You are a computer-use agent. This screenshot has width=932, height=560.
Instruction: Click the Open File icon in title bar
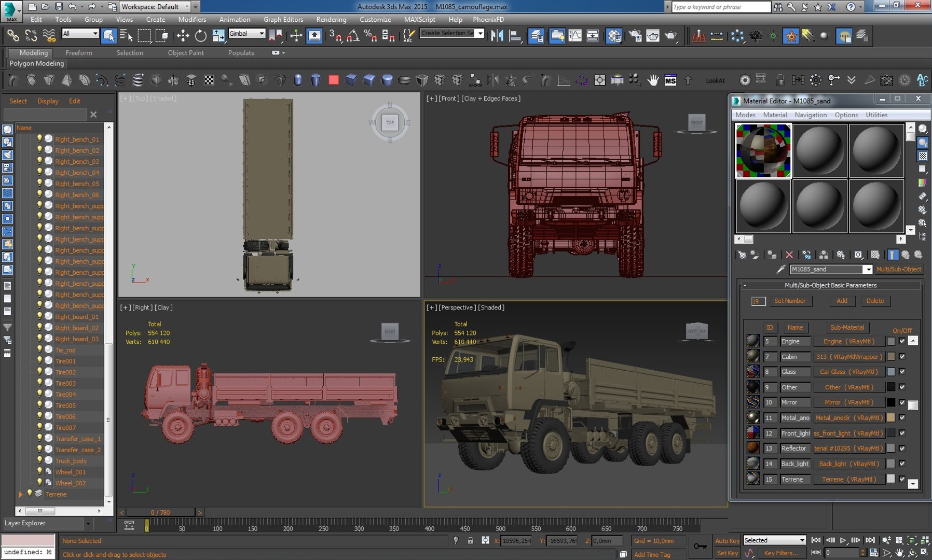[45, 7]
